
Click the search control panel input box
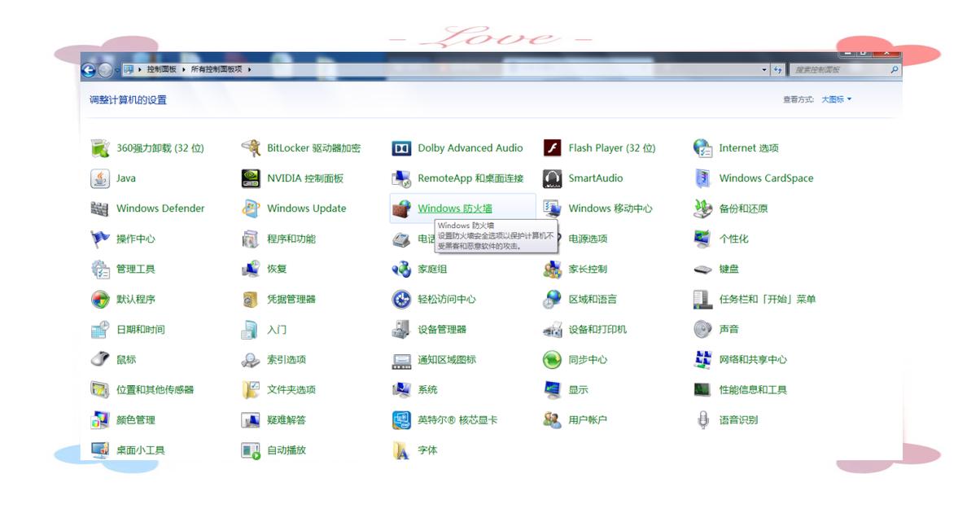pyautogui.click(x=845, y=70)
